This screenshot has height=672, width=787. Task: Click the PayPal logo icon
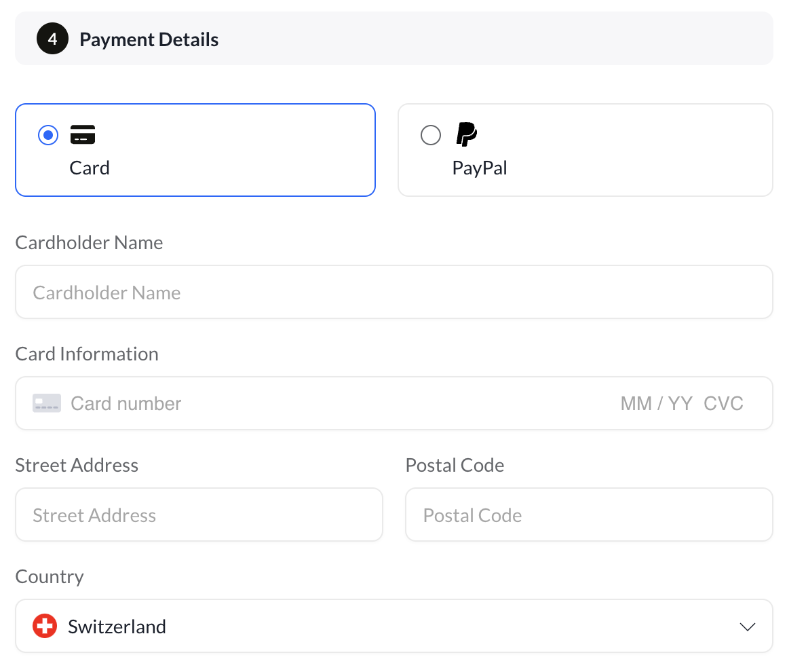click(x=466, y=134)
